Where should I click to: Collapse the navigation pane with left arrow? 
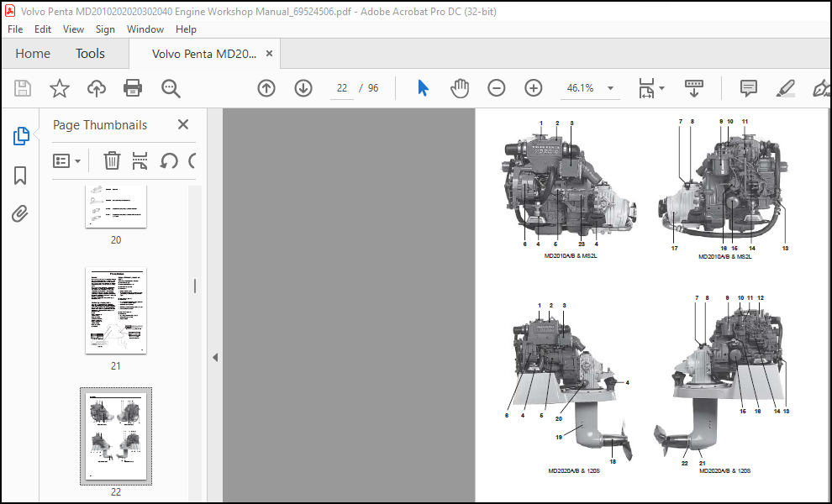[215, 358]
